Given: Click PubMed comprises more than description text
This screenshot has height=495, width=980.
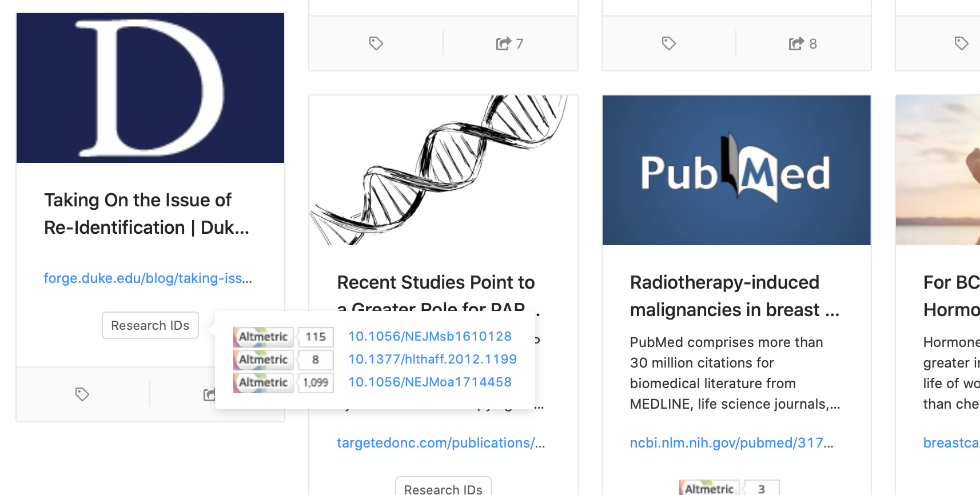Looking at the screenshot, I should tap(735, 373).
